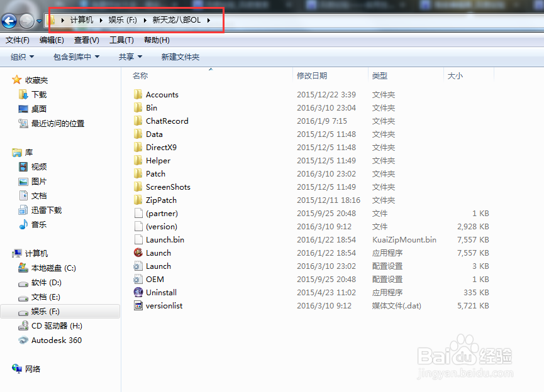Expand the arrow after 新天龙八部OL in address bar
The width and height of the screenshot is (544, 392).
point(209,20)
